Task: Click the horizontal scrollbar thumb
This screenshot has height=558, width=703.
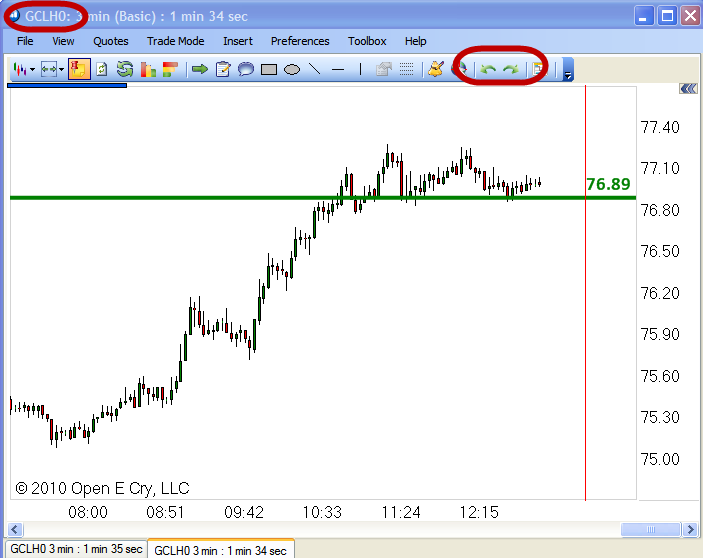Action: click(651, 530)
